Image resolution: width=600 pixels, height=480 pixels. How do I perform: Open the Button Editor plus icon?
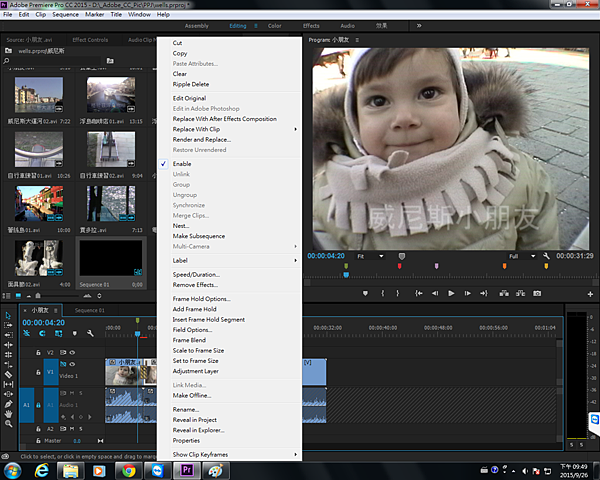pyautogui.click(x=590, y=294)
